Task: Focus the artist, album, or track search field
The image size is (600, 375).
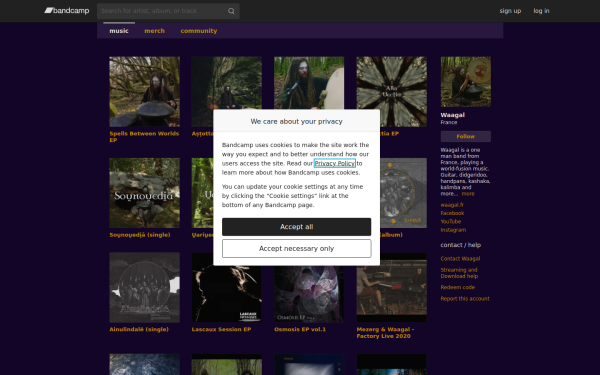Action: point(168,11)
